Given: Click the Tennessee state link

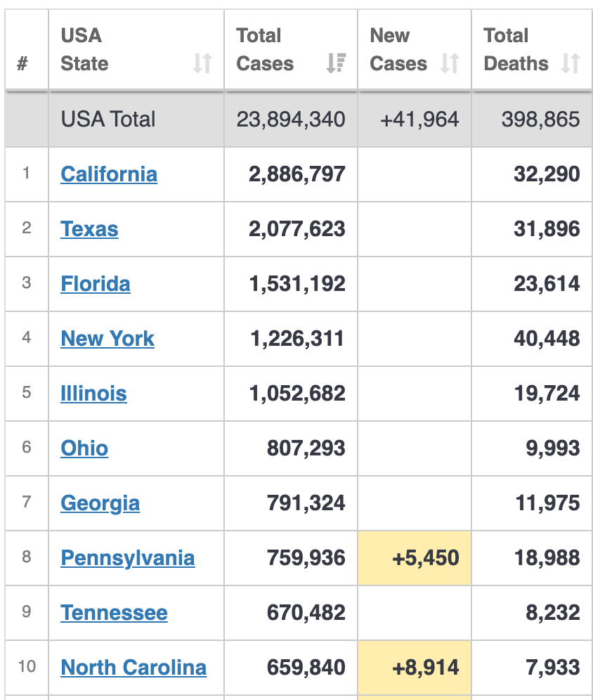Looking at the screenshot, I should (x=114, y=613).
